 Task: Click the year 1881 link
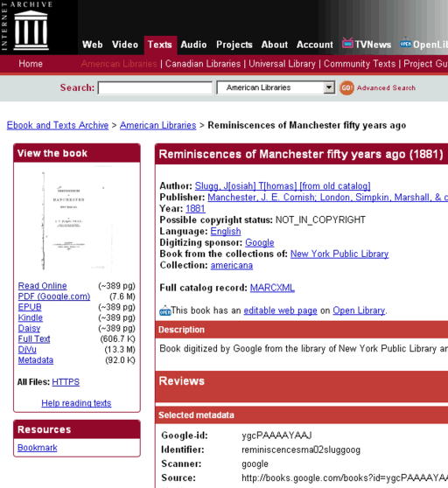[195, 208]
